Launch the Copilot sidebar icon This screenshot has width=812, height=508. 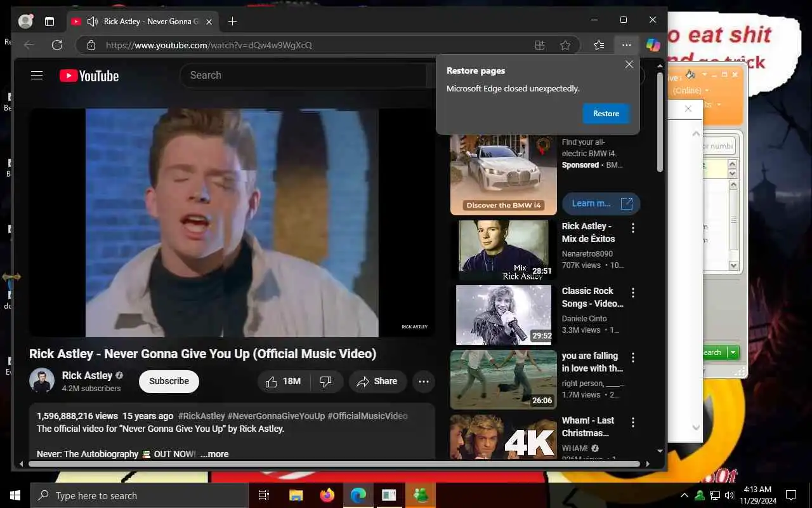[x=653, y=45]
